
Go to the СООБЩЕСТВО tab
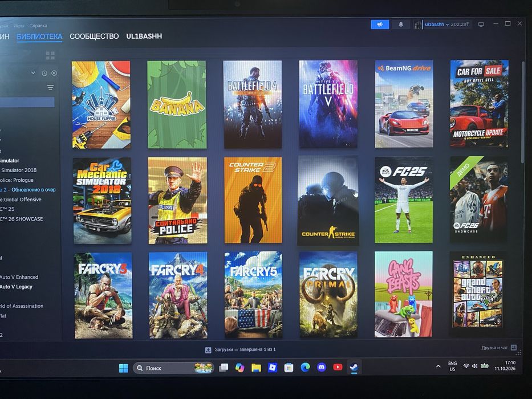point(94,36)
